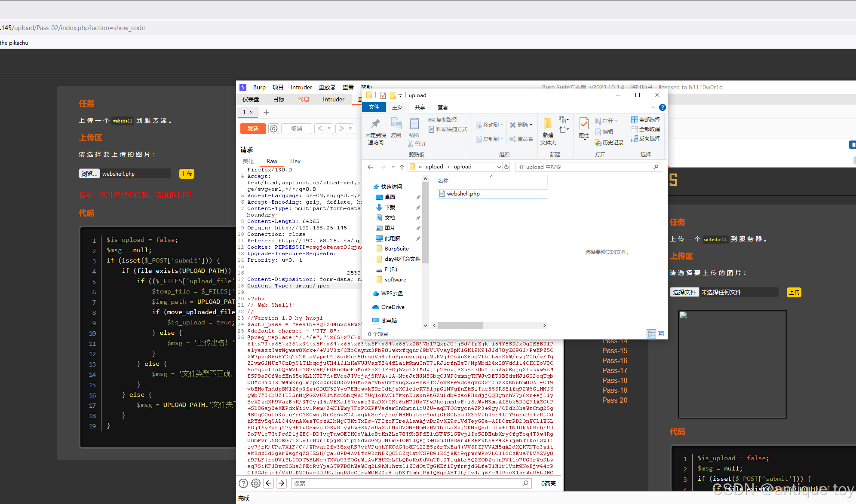Image resolution: width=856 pixels, height=504 pixels.
Task: Refresh the upload folder address bar
Action: [506, 167]
